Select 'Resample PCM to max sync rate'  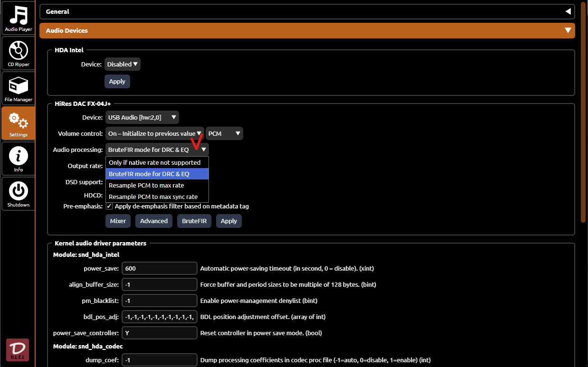pyautogui.click(x=153, y=197)
